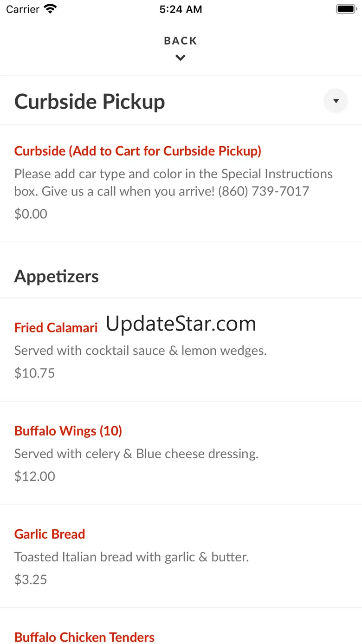
Task: Tap the $10.75 calamari price
Action: (35, 373)
